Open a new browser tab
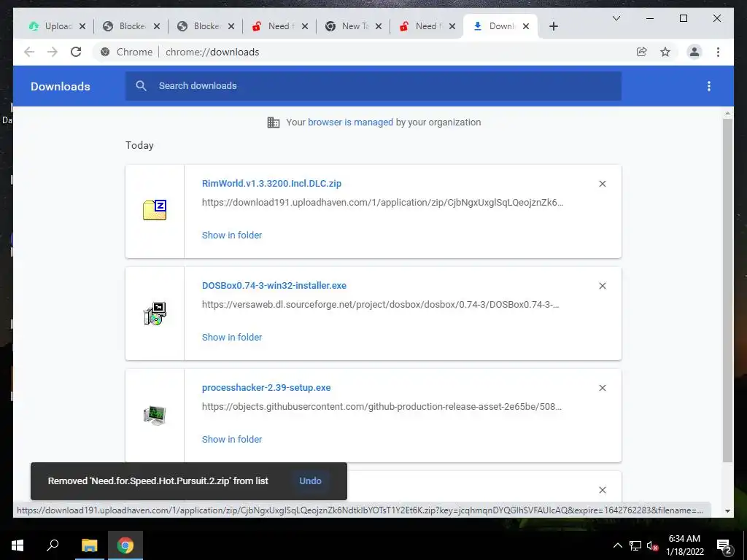Screen dimensions: 747x560 pyautogui.click(x=553, y=26)
